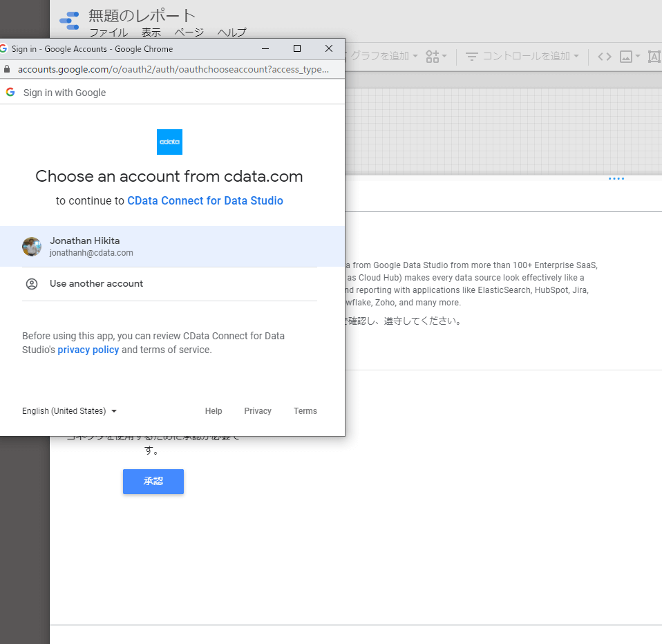Click the URL embed code icon
This screenshot has width=662, height=644.
(x=604, y=56)
